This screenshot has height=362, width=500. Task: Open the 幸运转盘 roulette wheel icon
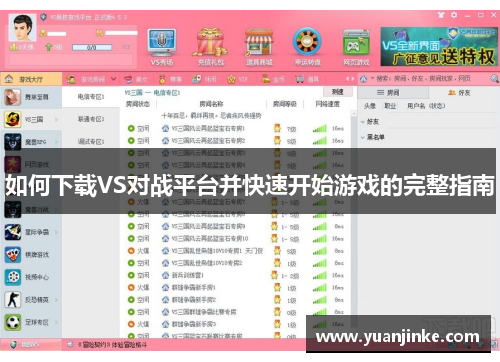click(307, 42)
